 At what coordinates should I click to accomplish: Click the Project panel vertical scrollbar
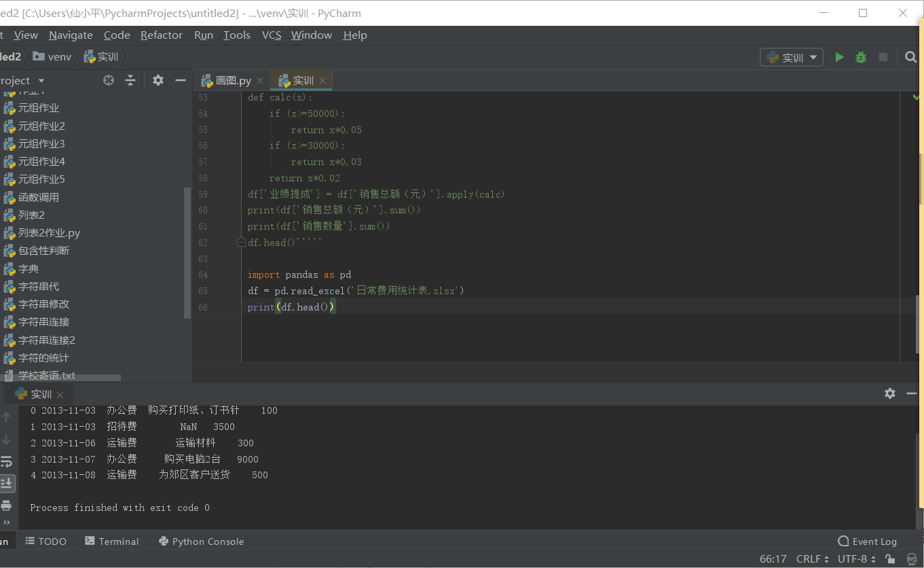187,253
